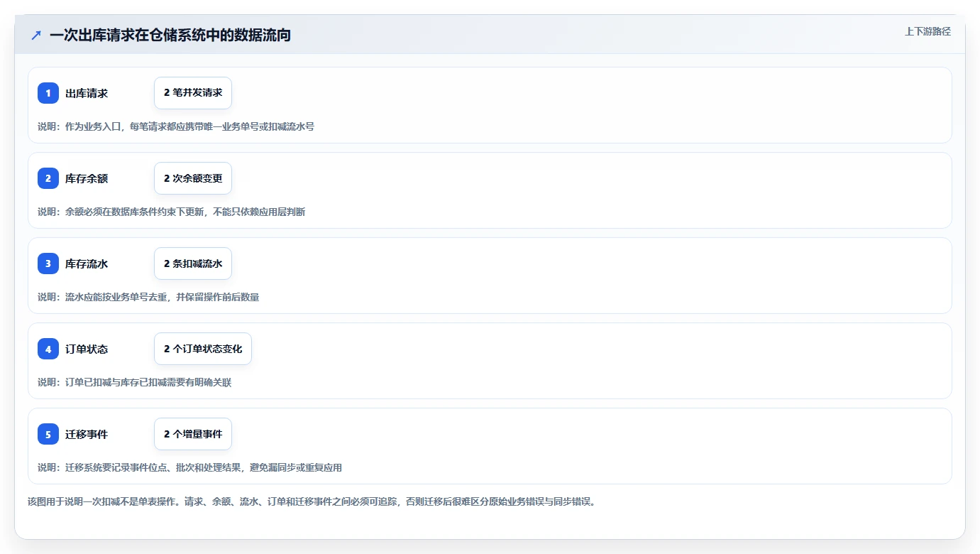
Task: Click the note about 订单已扣减与库存已扣减
Action: pos(135,382)
